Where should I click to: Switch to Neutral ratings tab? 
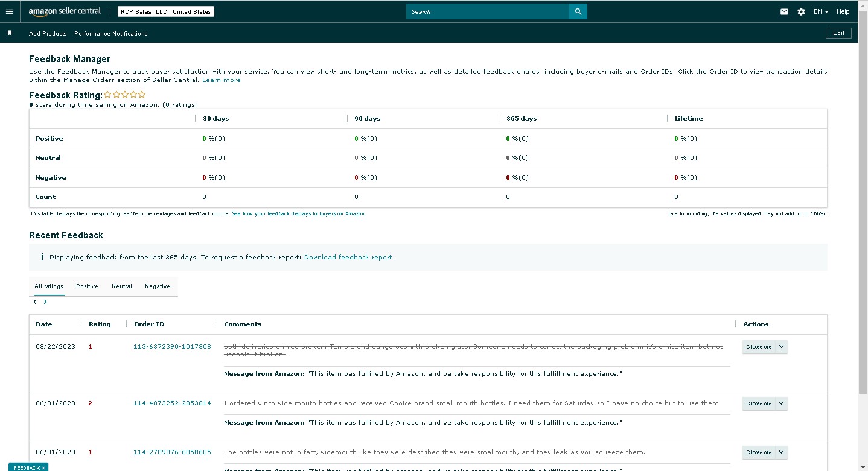[122, 286]
